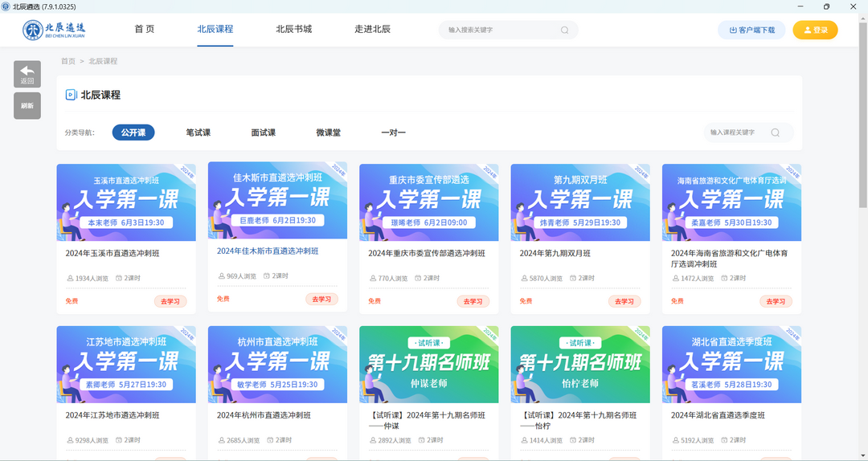
Task: Click 去学习 on 玉溪市直遴选冲刺班 card
Action: click(170, 302)
